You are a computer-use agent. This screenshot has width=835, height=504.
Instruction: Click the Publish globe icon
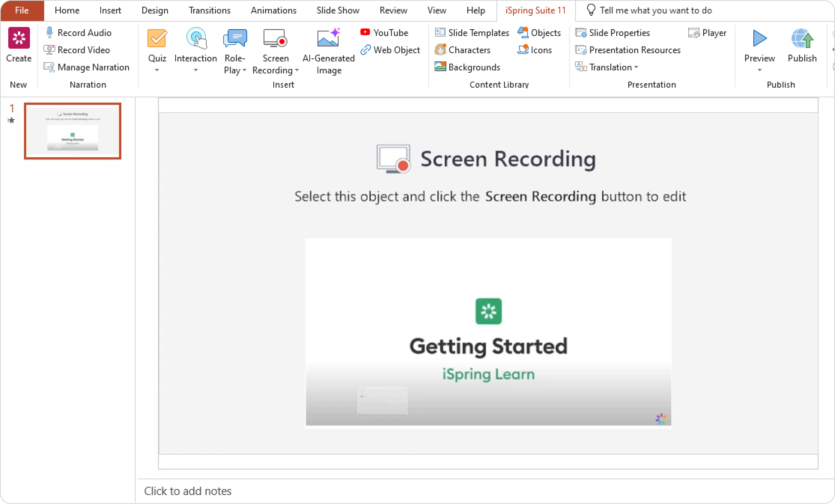802,39
